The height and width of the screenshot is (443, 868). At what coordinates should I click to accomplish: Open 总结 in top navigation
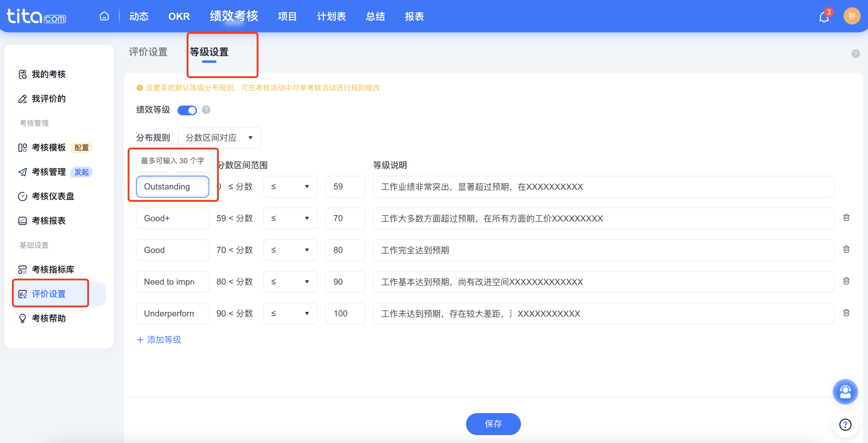375,16
